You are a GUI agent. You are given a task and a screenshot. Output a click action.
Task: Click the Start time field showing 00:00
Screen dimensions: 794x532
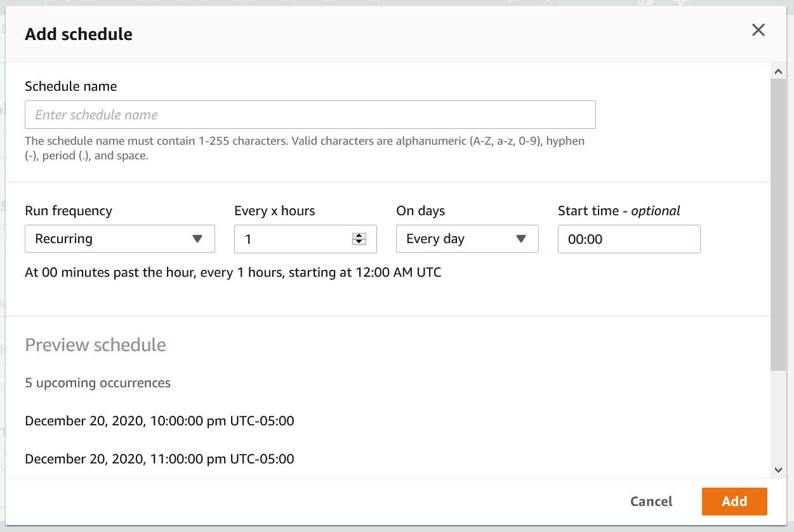[x=628, y=239]
